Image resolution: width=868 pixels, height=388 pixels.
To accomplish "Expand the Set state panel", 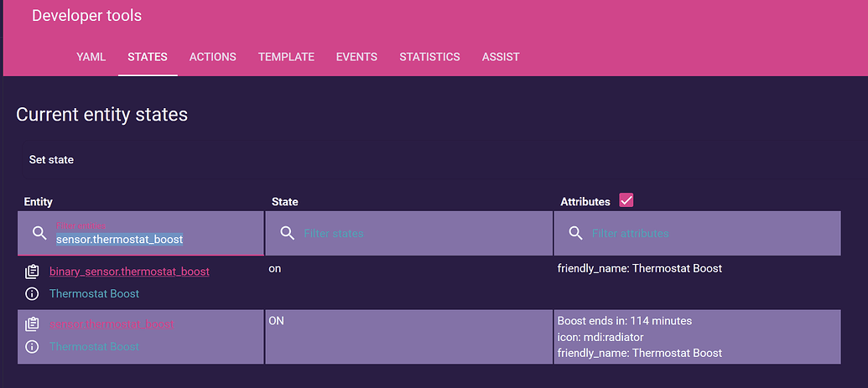I will [x=444, y=160].
